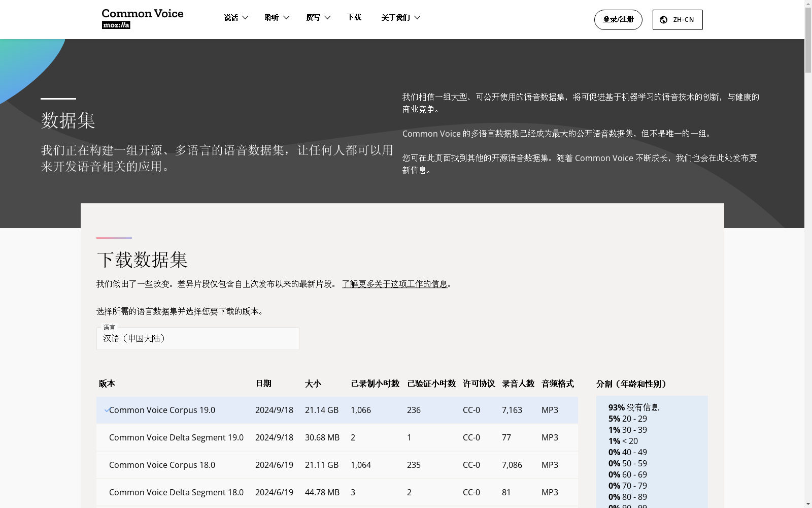Click the 许可协议 column header
Screen dimensions: 812x508
(x=479, y=384)
